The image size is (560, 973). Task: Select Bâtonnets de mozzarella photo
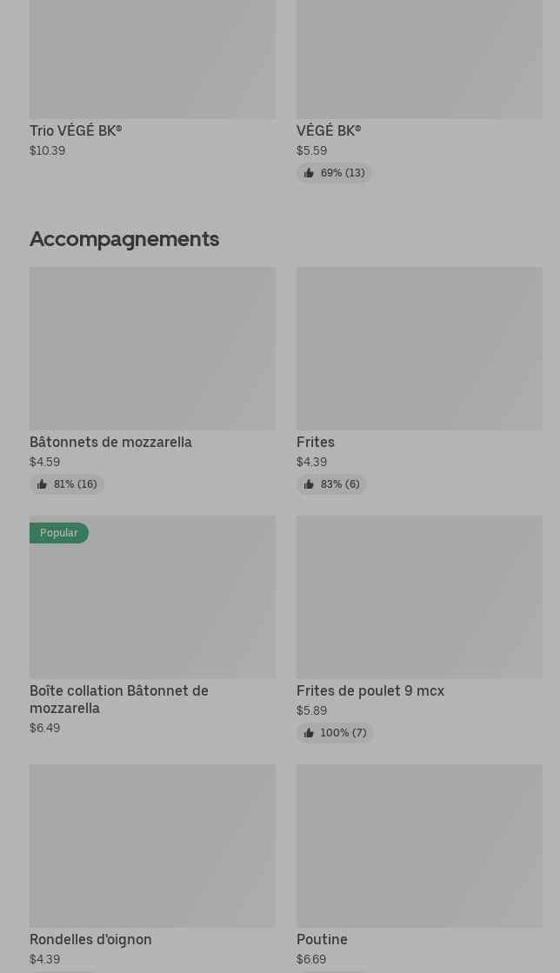[x=152, y=348]
